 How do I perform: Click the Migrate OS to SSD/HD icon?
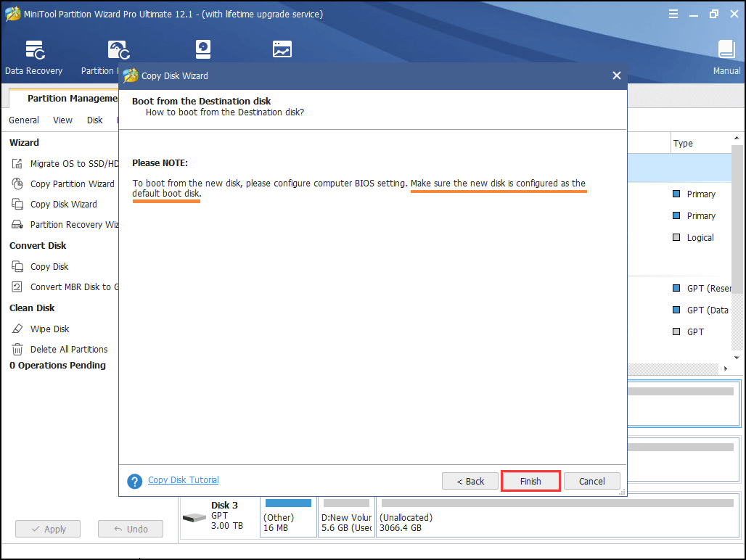coord(17,163)
